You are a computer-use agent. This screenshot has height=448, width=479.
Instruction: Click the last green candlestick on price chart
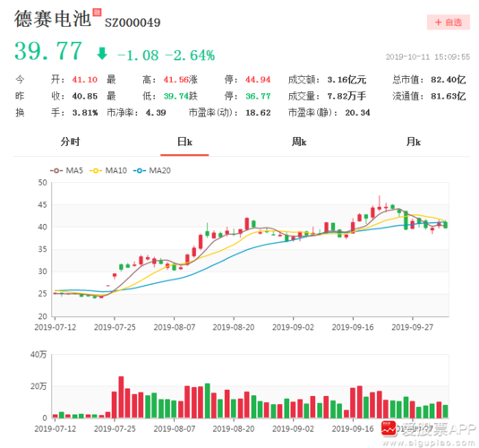tap(446, 225)
